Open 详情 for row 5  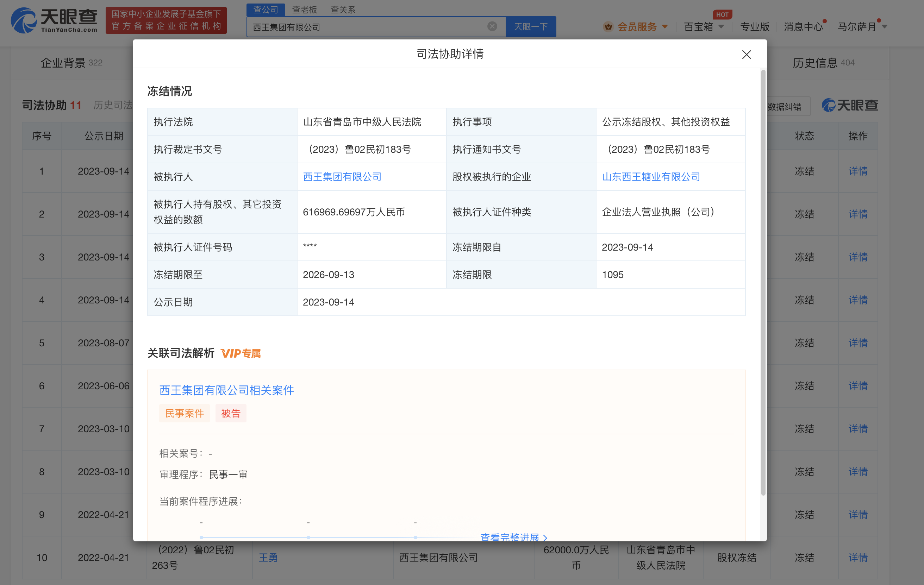click(x=857, y=343)
